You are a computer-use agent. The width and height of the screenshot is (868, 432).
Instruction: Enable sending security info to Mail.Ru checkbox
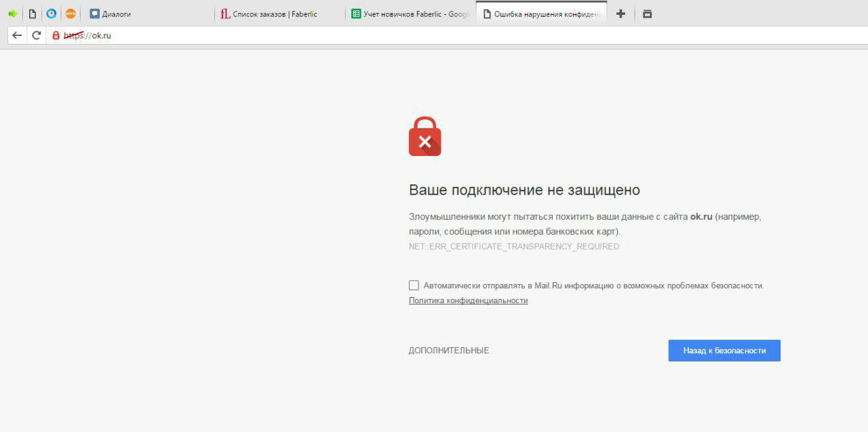pyautogui.click(x=414, y=286)
